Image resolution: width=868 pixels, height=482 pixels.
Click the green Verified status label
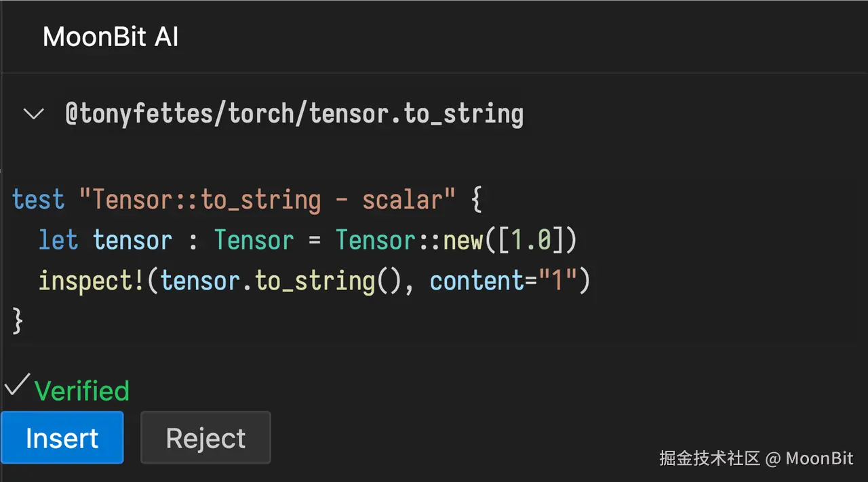[x=81, y=391]
